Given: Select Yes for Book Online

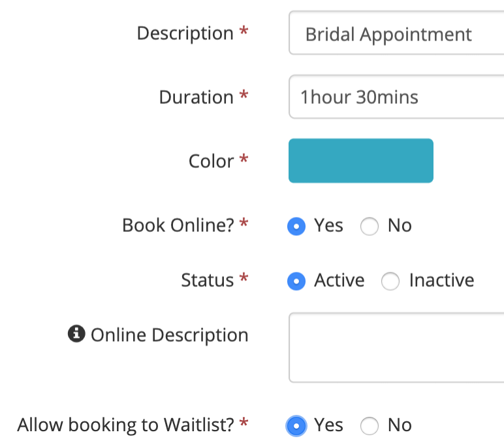Looking at the screenshot, I should tap(296, 226).
